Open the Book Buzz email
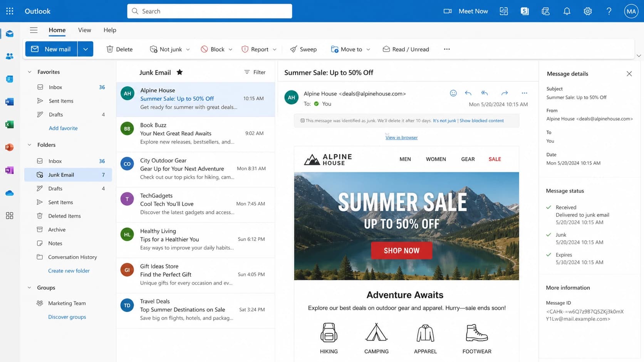644x362 pixels. [196, 133]
